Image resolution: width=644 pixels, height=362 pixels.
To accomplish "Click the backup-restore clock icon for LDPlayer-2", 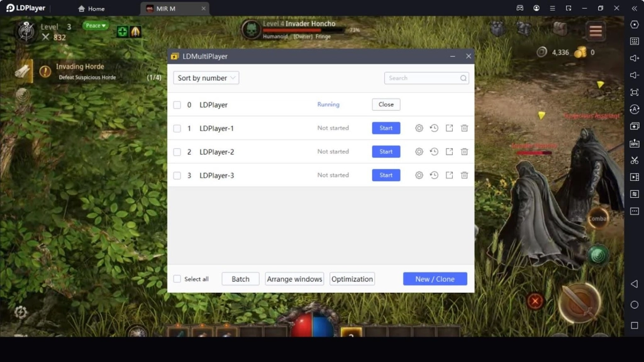I will point(434,151).
